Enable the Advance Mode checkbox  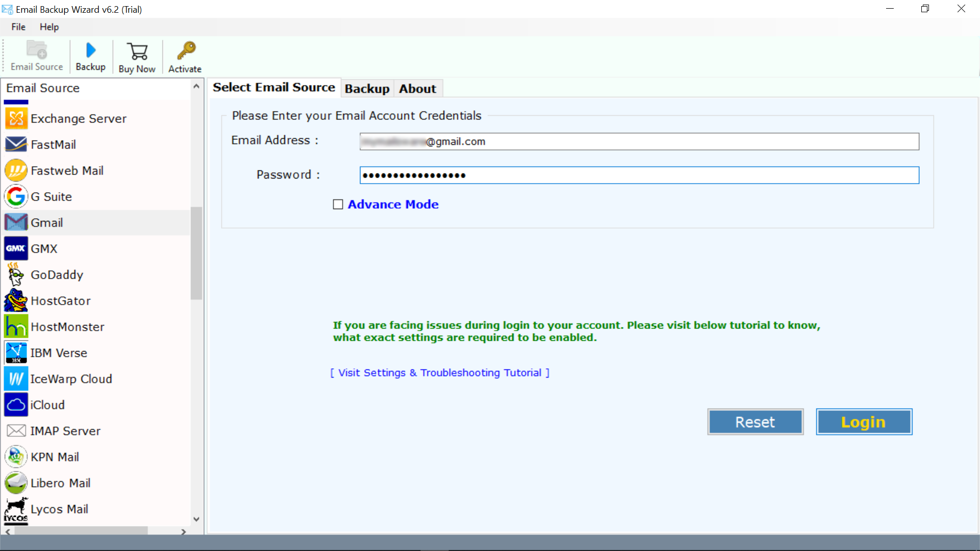pyautogui.click(x=338, y=205)
